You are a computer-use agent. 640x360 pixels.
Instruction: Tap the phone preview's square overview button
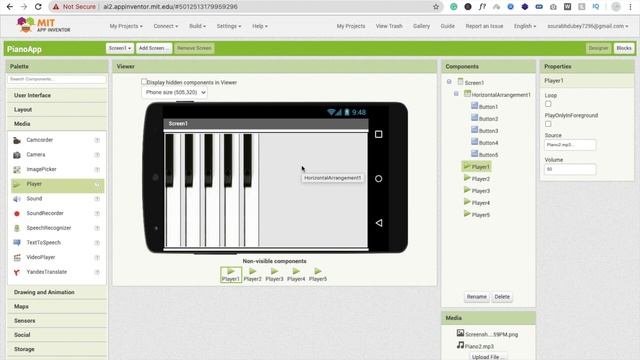pos(378,134)
